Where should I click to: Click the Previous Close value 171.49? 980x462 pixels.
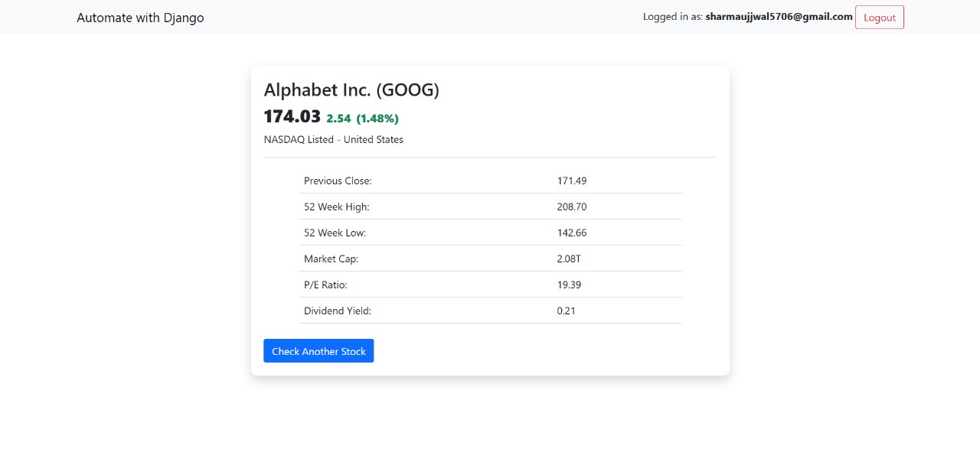(572, 181)
